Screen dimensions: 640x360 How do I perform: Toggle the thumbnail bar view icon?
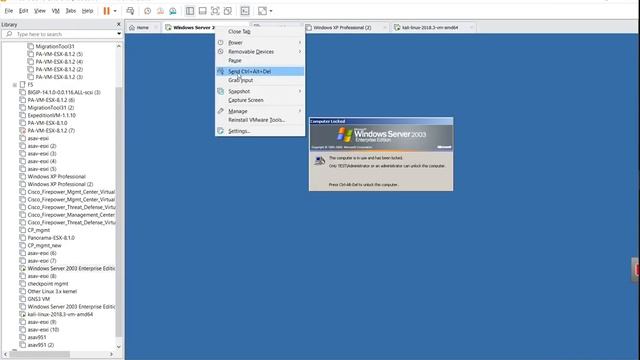(202, 11)
